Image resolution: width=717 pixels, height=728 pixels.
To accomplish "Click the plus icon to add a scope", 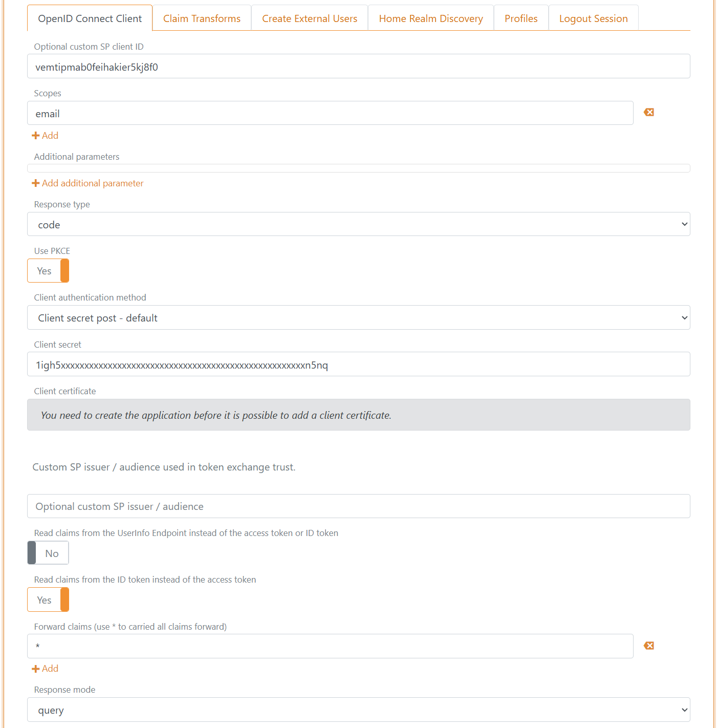I will click(x=36, y=135).
